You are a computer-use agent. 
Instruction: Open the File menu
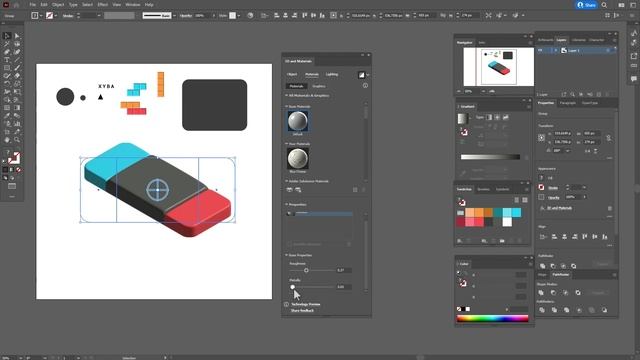33,5
